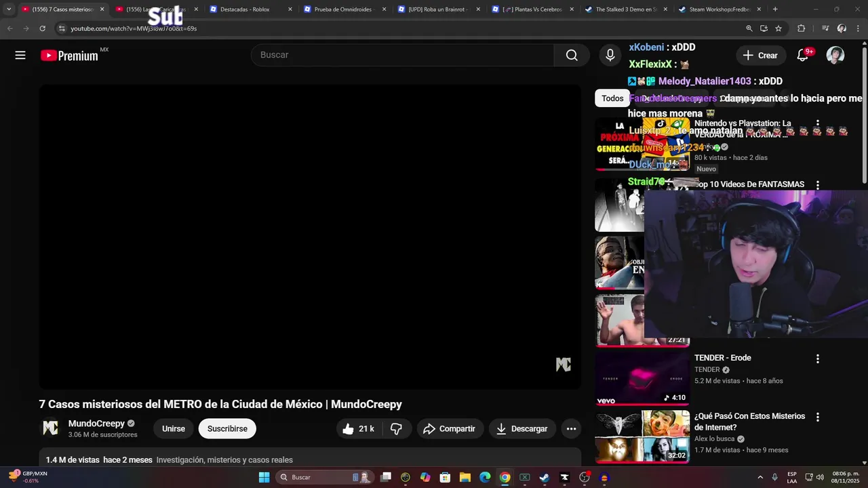The image size is (868, 488).
Task: Dislike the video with thumbs-down button
Action: pos(396,428)
